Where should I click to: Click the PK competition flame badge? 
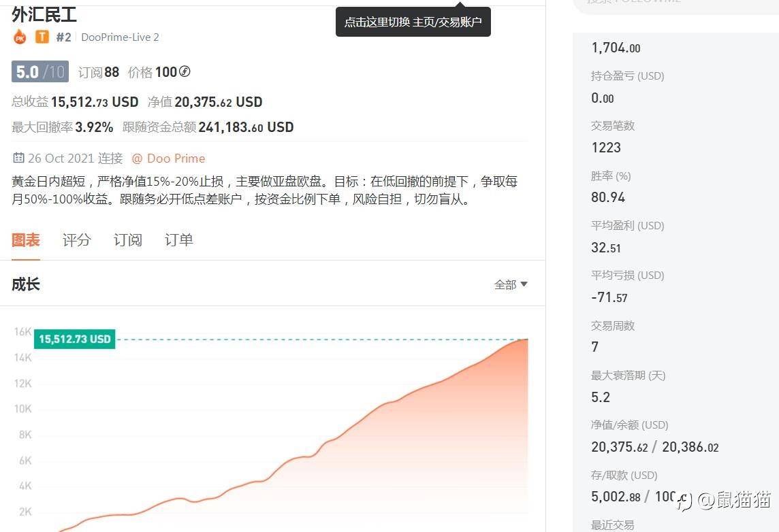tap(20, 37)
